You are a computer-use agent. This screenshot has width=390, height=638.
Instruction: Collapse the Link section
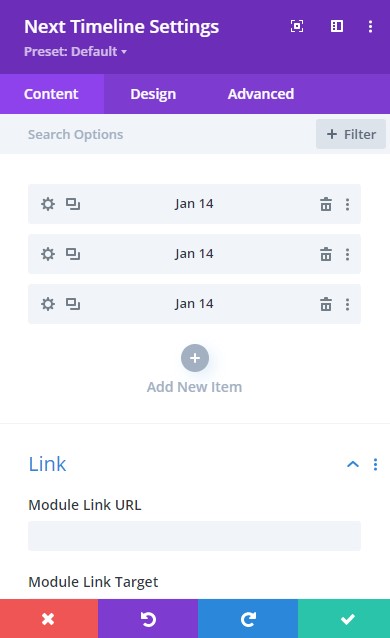pos(353,464)
